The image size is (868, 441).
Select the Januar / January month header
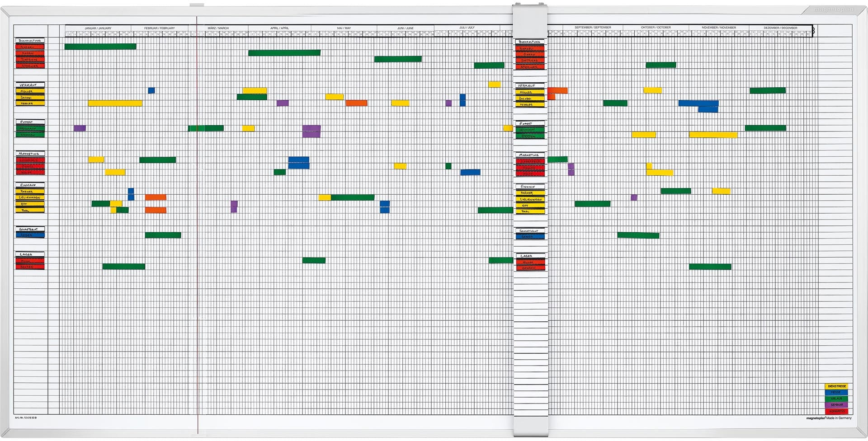pos(98,28)
